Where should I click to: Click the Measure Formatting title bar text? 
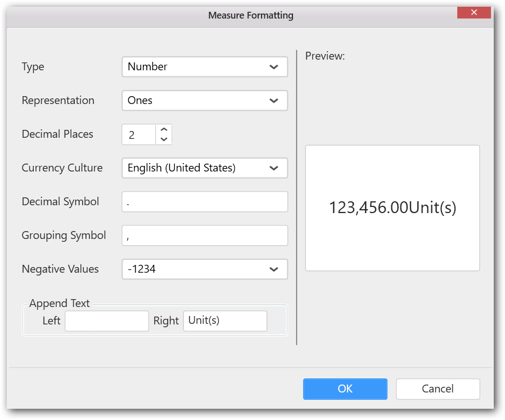(x=251, y=15)
